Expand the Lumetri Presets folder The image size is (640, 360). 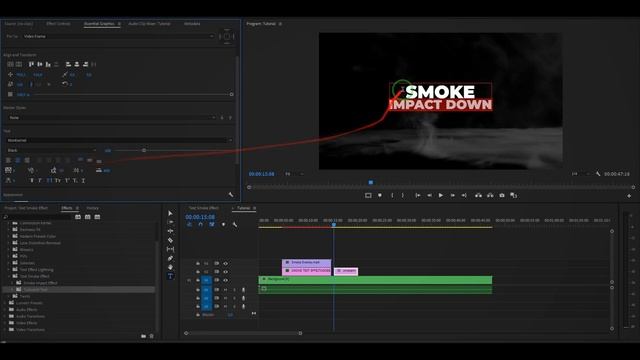point(5,303)
